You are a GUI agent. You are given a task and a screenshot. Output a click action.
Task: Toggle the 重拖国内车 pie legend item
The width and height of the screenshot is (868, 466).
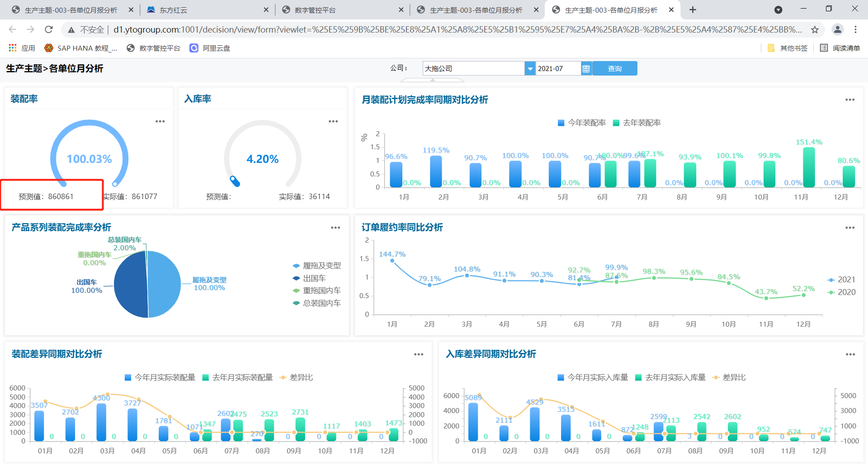pyautogui.click(x=317, y=290)
